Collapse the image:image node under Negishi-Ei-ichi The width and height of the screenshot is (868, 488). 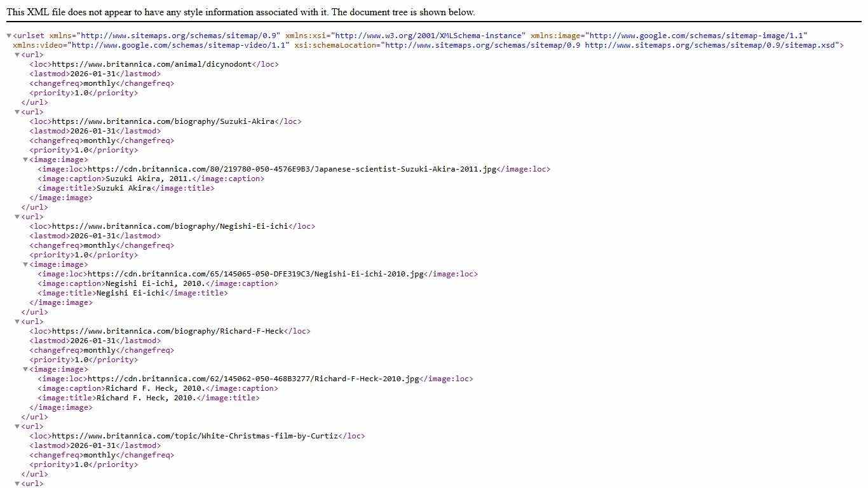click(x=26, y=264)
